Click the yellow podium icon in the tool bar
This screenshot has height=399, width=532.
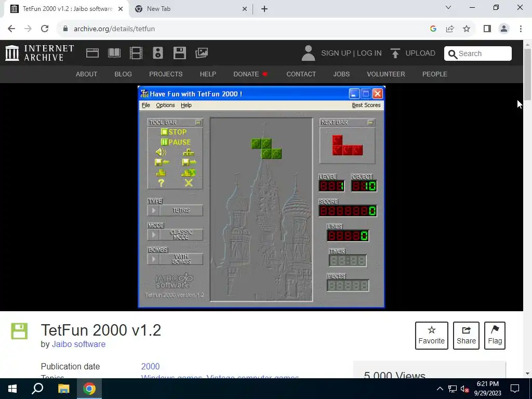pyautogui.click(x=161, y=172)
